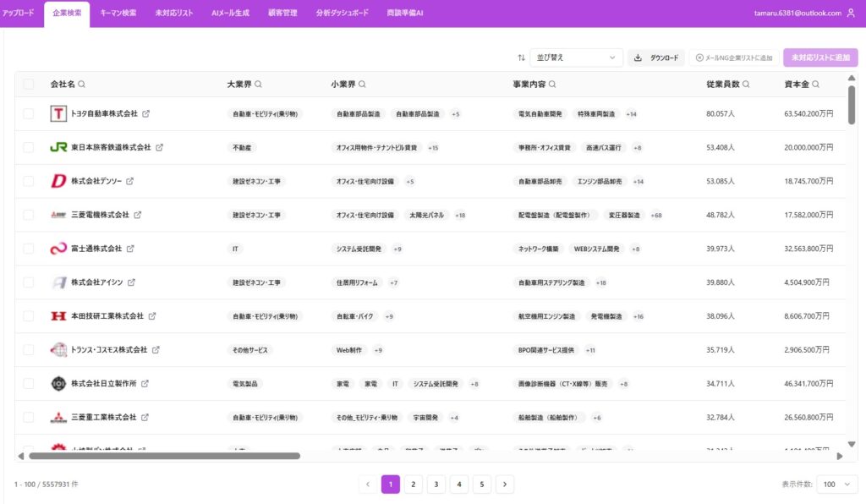Click the Honda company logo
The width and height of the screenshot is (866, 504).
(58, 315)
